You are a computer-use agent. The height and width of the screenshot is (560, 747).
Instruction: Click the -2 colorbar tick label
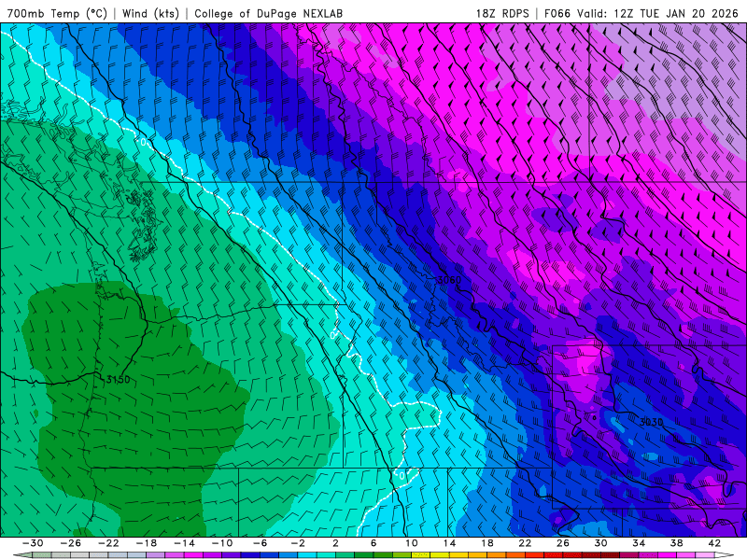point(298,543)
